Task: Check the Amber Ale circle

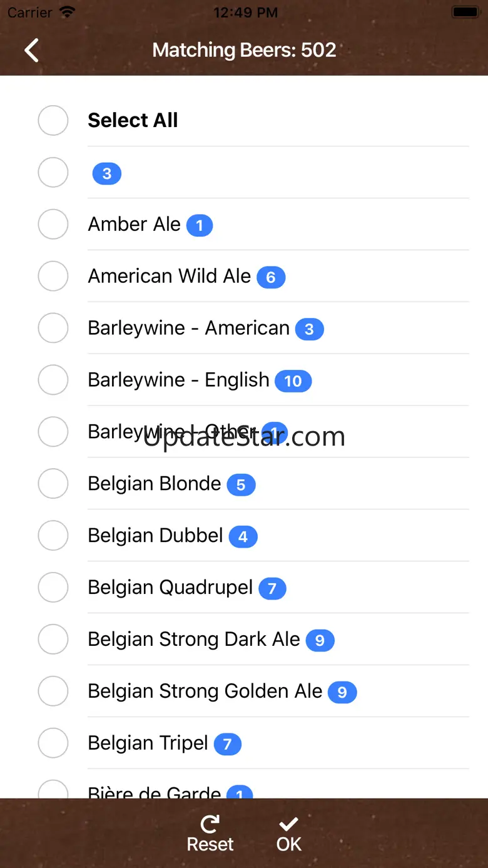Action: click(x=53, y=224)
